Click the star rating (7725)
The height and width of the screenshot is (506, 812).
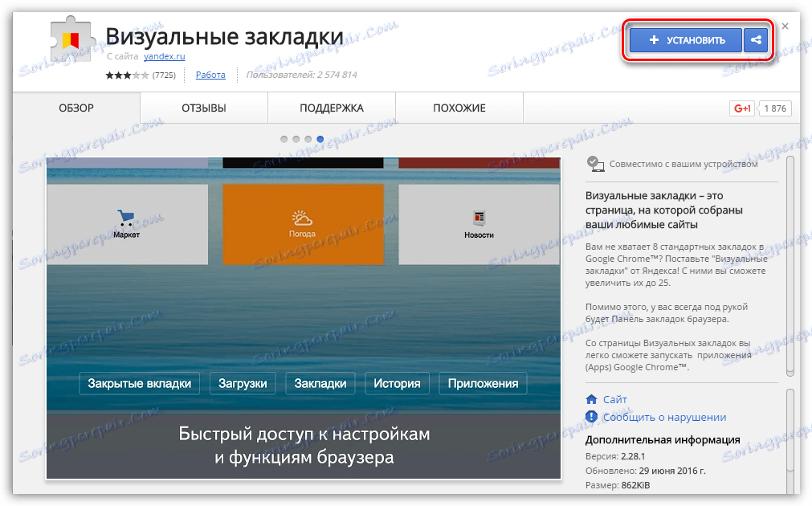pyautogui.click(x=141, y=75)
